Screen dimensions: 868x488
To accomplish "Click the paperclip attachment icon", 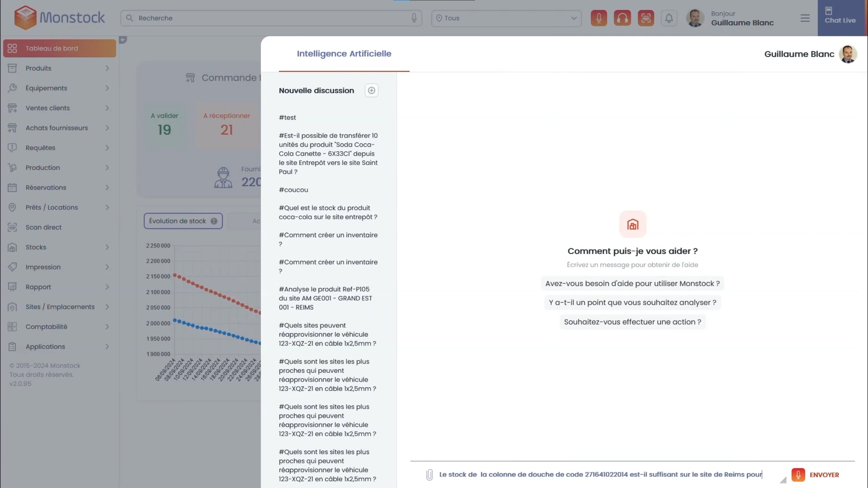I will point(429,475).
